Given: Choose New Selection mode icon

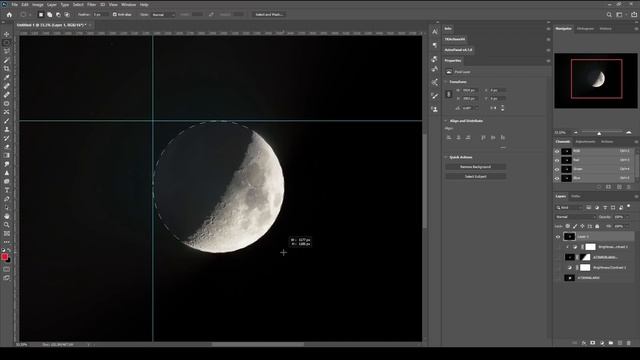Looking at the screenshot, I should (x=41, y=14).
